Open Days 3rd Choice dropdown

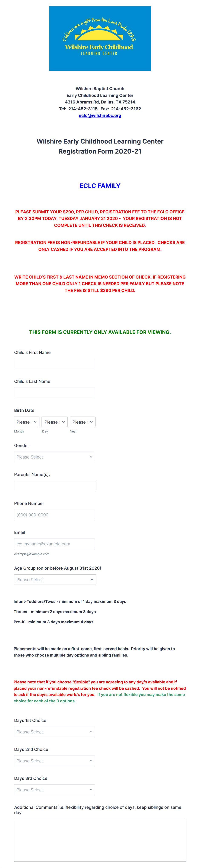click(x=55, y=790)
